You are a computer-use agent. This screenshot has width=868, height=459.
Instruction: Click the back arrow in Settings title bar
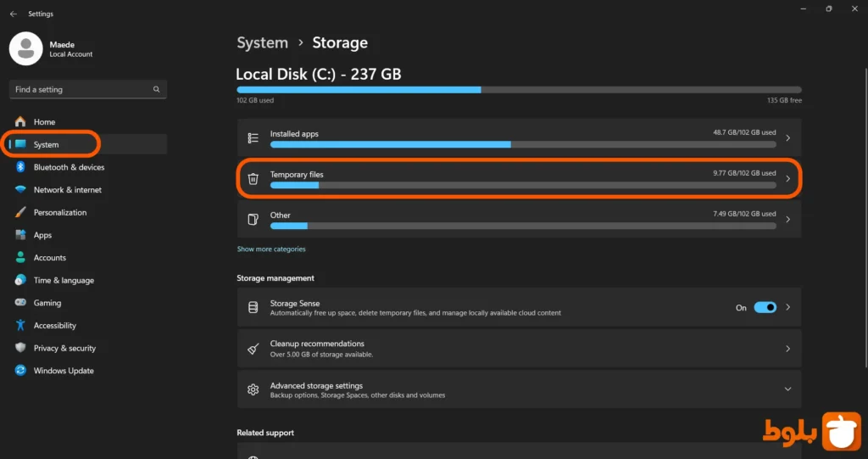pyautogui.click(x=13, y=14)
